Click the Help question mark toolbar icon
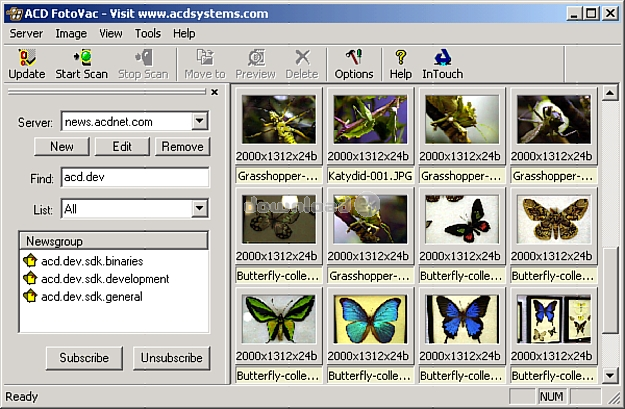This screenshot has height=409, width=625. [x=401, y=64]
